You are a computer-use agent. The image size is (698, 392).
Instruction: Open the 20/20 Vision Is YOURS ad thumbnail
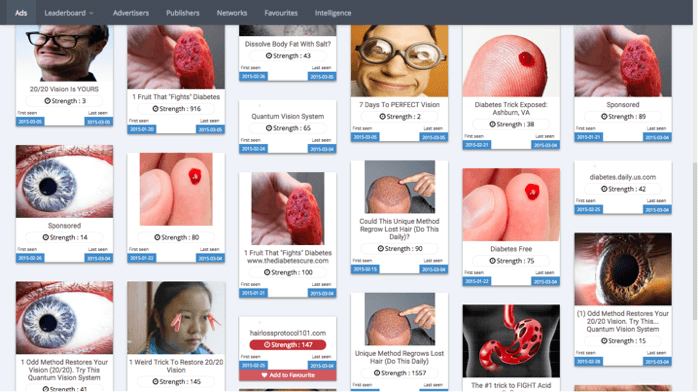(x=65, y=53)
